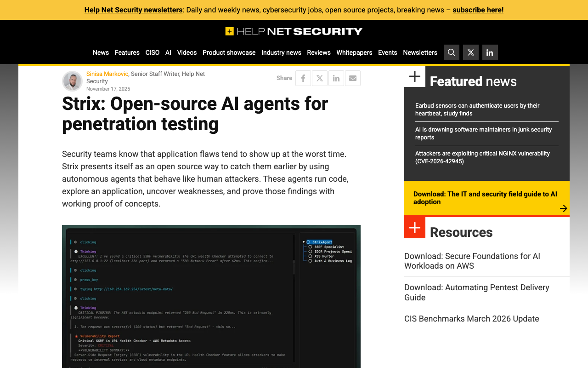Open the X (Twitter) icon in the header
588x368 pixels.
pyautogui.click(x=471, y=52)
